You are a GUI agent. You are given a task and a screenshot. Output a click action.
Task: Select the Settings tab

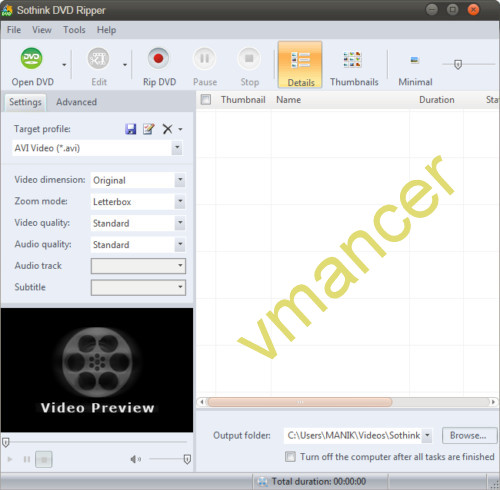[x=25, y=102]
